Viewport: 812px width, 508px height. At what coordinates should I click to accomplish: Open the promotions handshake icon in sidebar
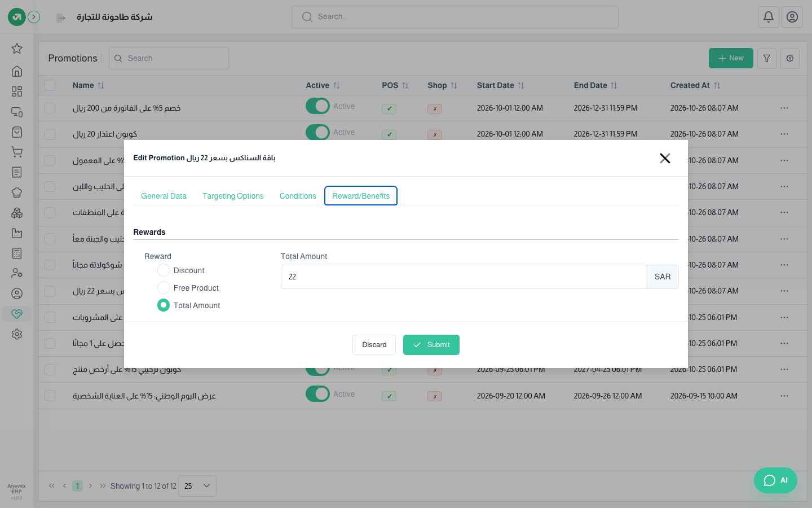pyautogui.click(x=17, y=314)
